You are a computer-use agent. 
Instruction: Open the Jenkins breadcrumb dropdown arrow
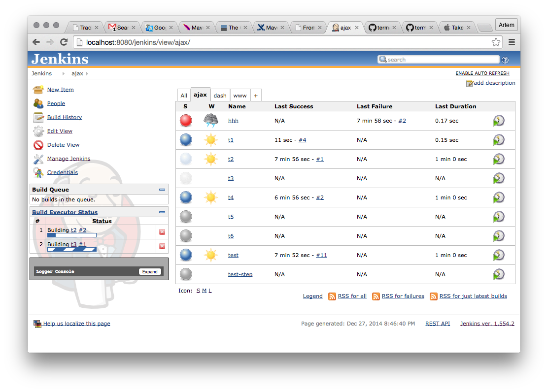[x=63, y=74]
